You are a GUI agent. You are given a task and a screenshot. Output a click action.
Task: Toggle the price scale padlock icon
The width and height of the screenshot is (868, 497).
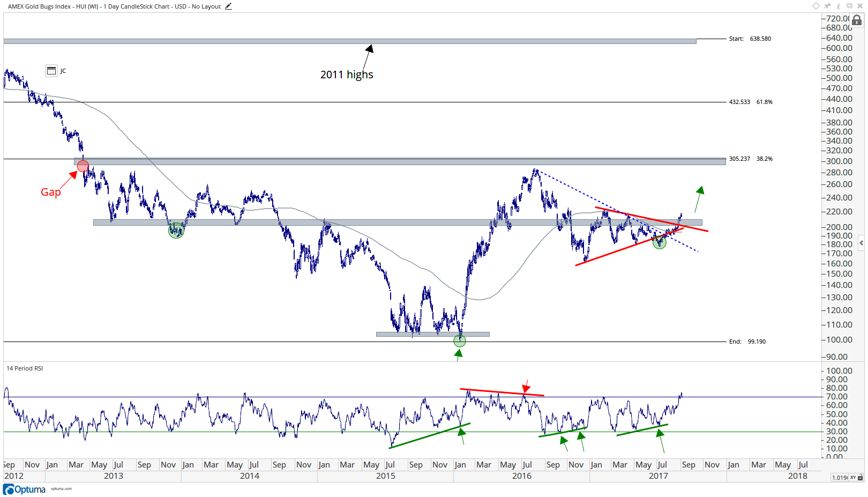coord(857,20)
